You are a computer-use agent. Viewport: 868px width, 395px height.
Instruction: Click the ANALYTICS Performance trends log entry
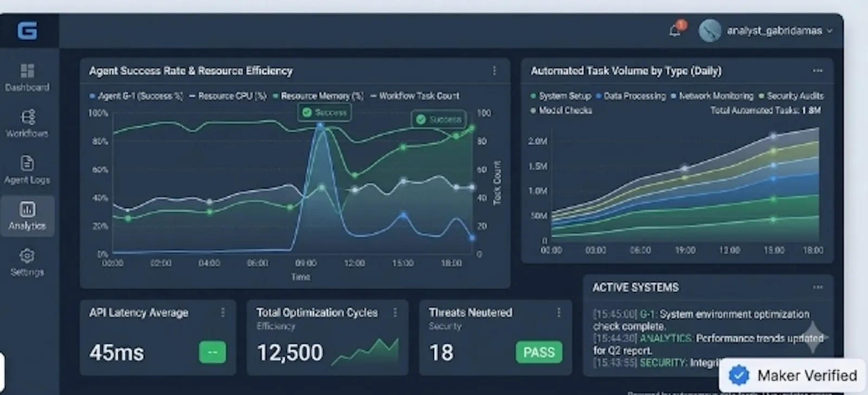click(x=708, y=344)
